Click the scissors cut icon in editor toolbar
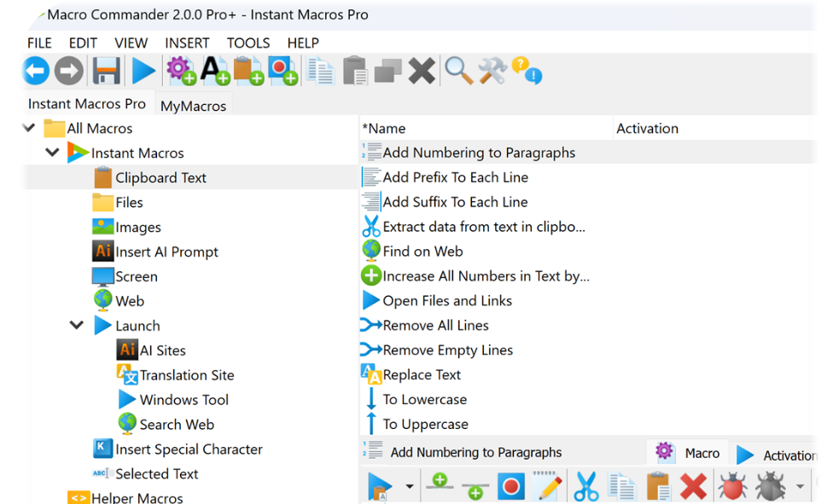The height and width of the screenshot is (504, 827). tap(585, 487)
